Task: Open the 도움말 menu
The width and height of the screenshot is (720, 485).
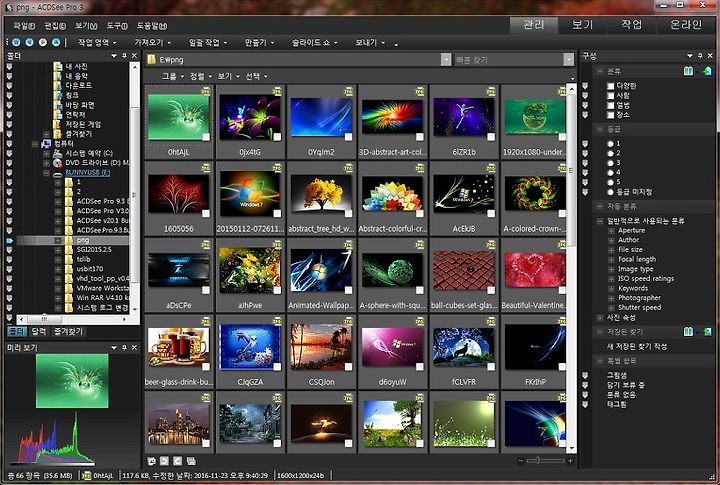Action: [152, 26]
